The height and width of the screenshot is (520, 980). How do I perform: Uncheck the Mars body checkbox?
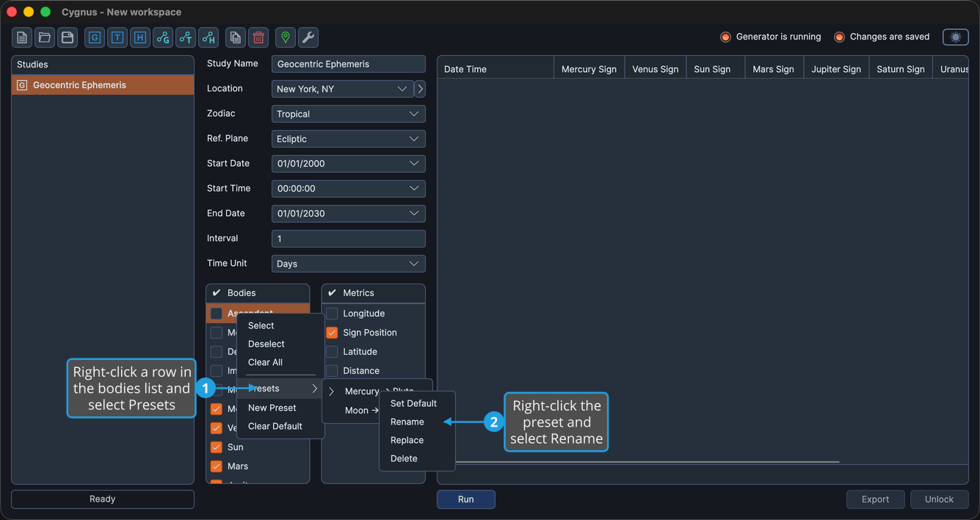(217, 466)
